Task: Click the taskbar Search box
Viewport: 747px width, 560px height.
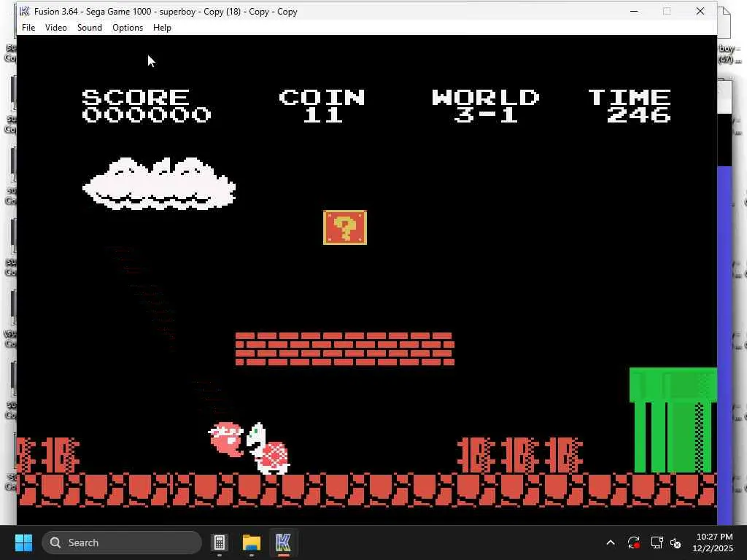Action: tap(122, 542)
